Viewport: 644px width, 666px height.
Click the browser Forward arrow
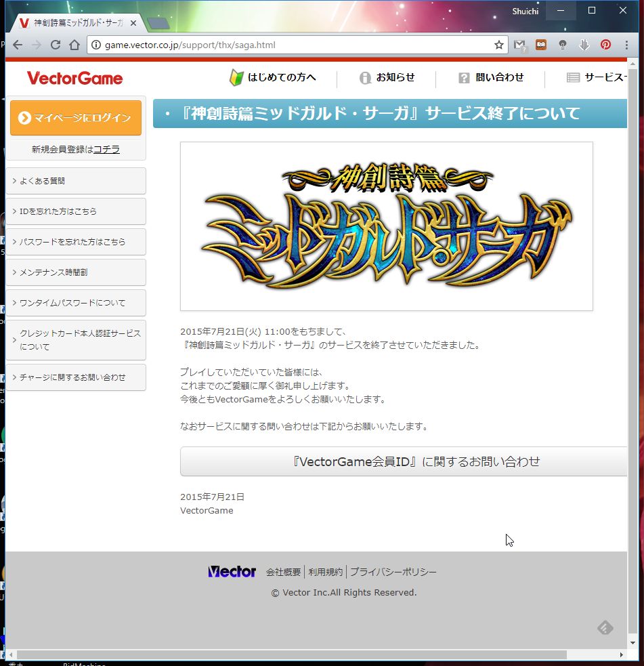tap(37, 45)
